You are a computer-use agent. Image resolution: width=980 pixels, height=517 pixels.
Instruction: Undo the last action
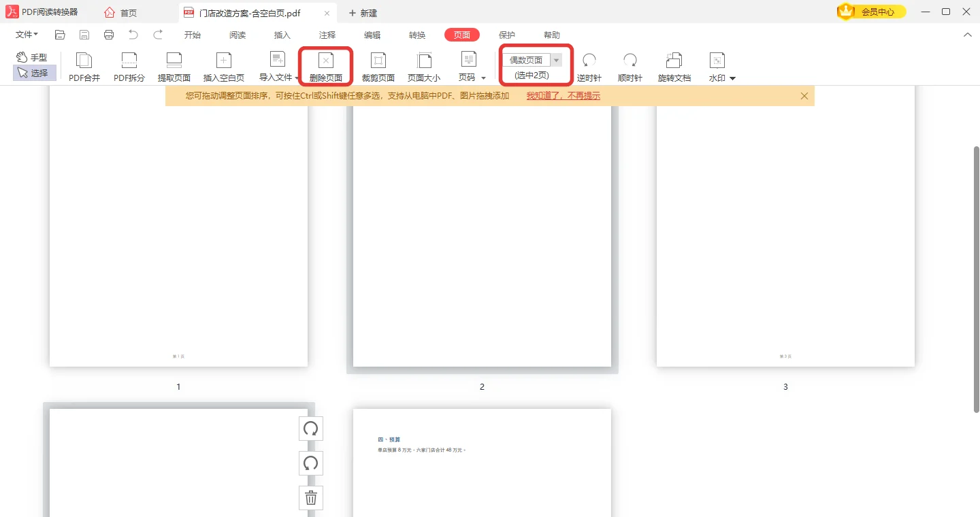(x=133, y=35)
